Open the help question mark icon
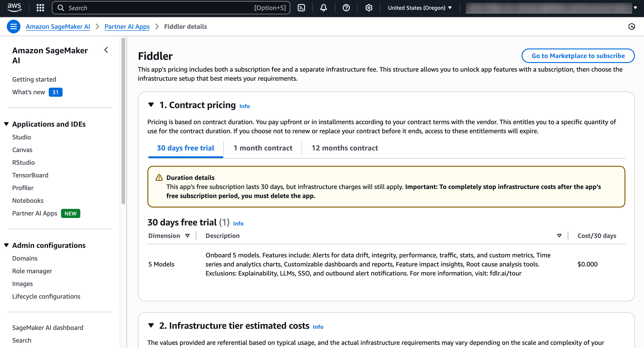Viewport: 644px width, 348px height. click(346, 8)
